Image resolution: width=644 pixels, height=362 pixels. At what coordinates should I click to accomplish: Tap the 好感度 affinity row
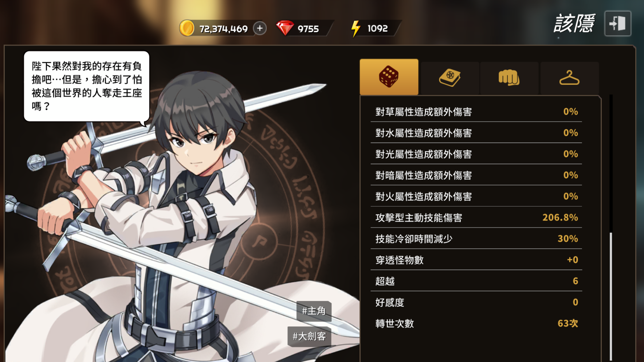click(x=476, y=302)
